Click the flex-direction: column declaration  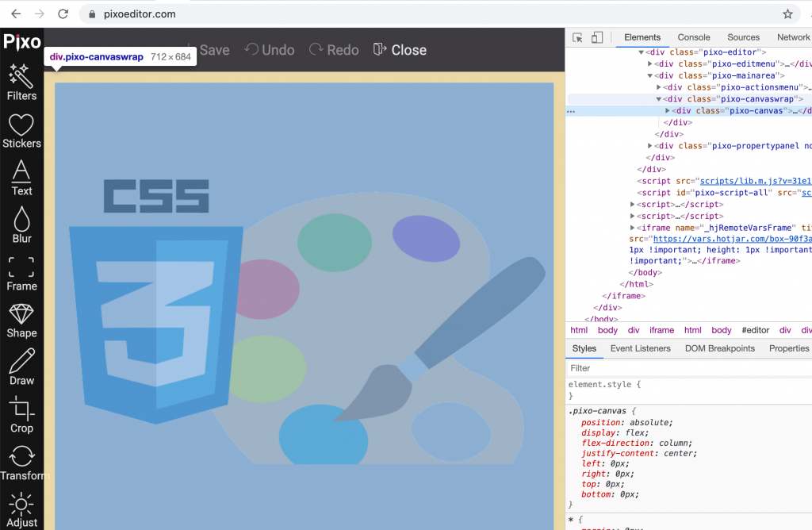pyautogui.click(x=637, y=443)
